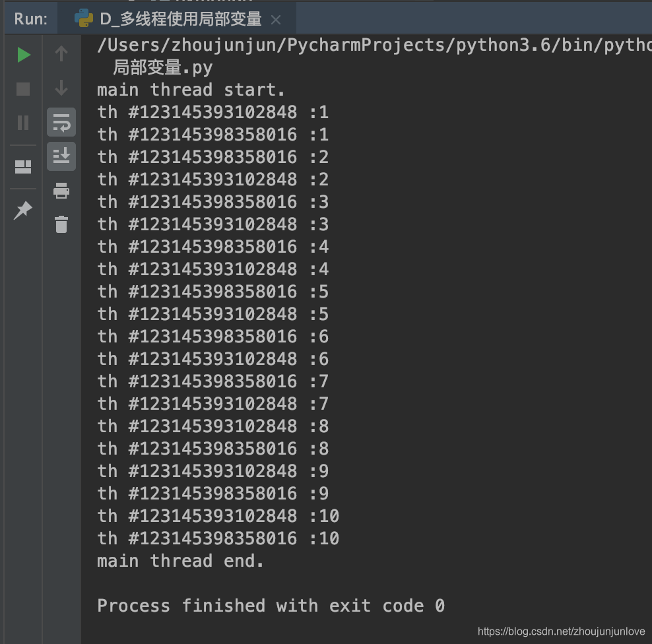
Task: Click 'th #123145393102848 :10' output line
Action: pyautogui.click(x=218, y=517)
